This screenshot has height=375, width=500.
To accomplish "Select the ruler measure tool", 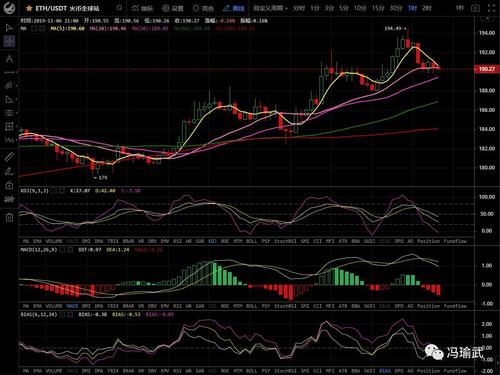I will 9,157.
